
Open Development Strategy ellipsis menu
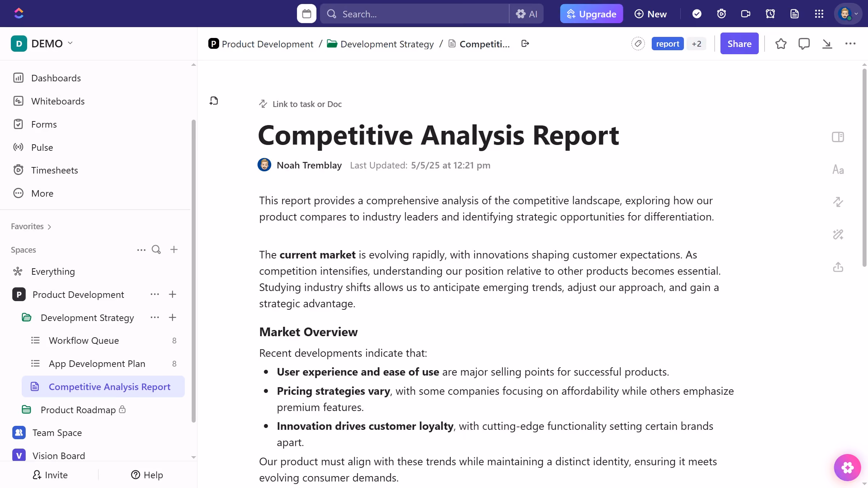(155, 318)
